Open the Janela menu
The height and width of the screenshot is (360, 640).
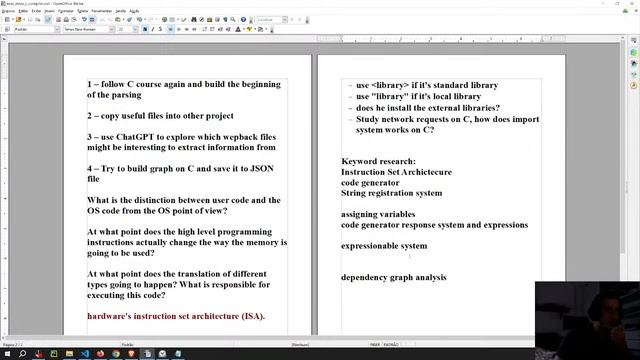[x=120, y=11]
